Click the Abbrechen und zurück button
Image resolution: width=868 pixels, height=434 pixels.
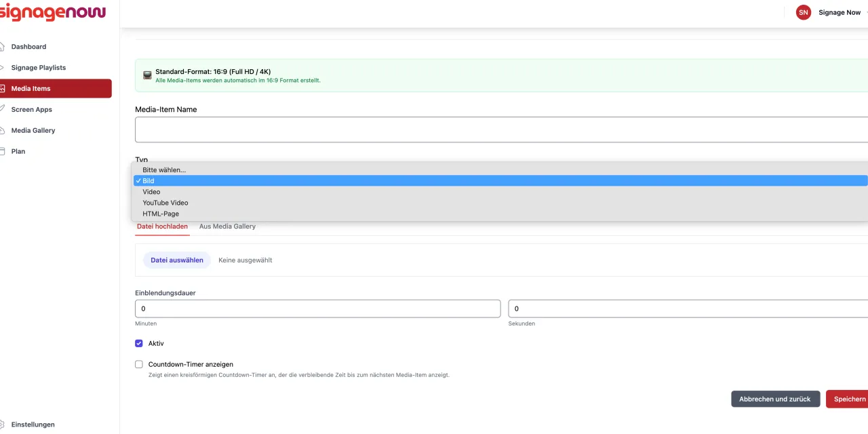pyautogui.click(x=775, y=399)
